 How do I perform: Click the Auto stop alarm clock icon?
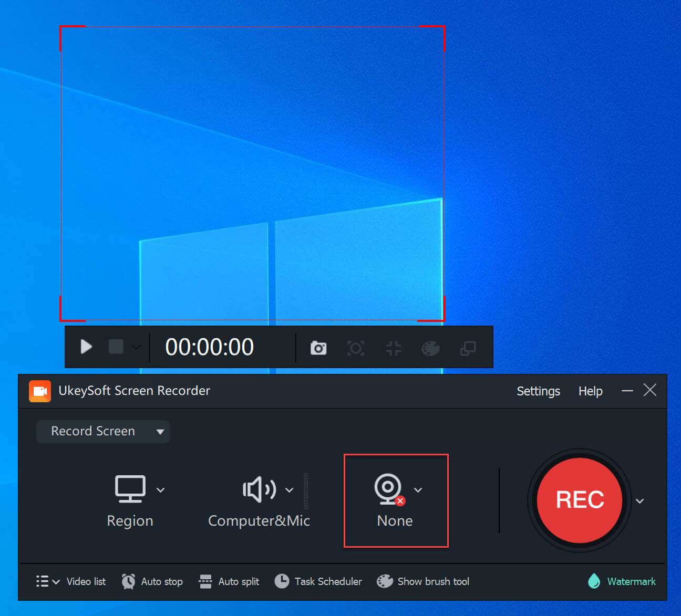[128, 581]
